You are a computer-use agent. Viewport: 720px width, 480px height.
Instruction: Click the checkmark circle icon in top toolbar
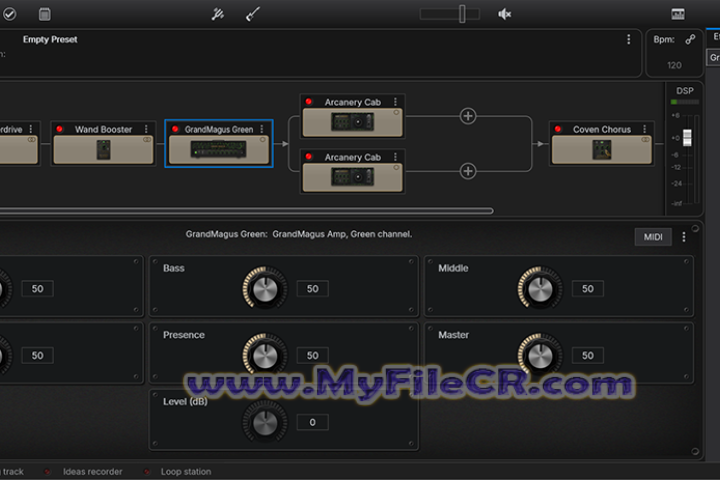coord(10,14)
